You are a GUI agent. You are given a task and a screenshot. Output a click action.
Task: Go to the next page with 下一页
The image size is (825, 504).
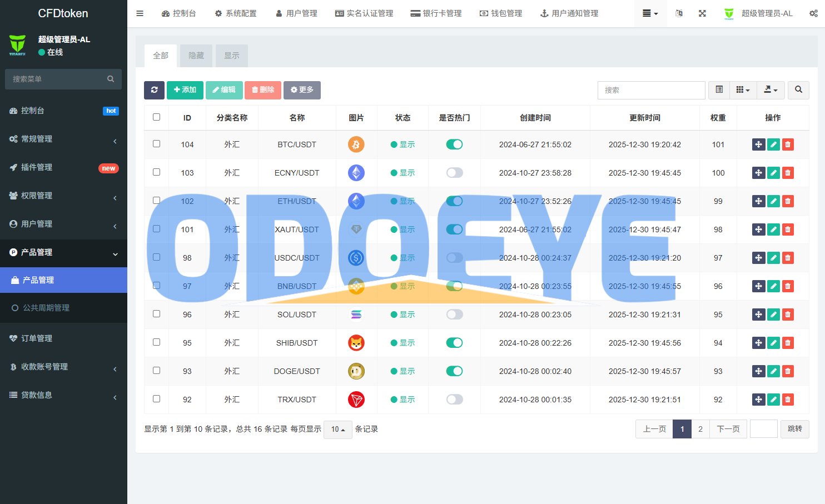tap(728, 429)
